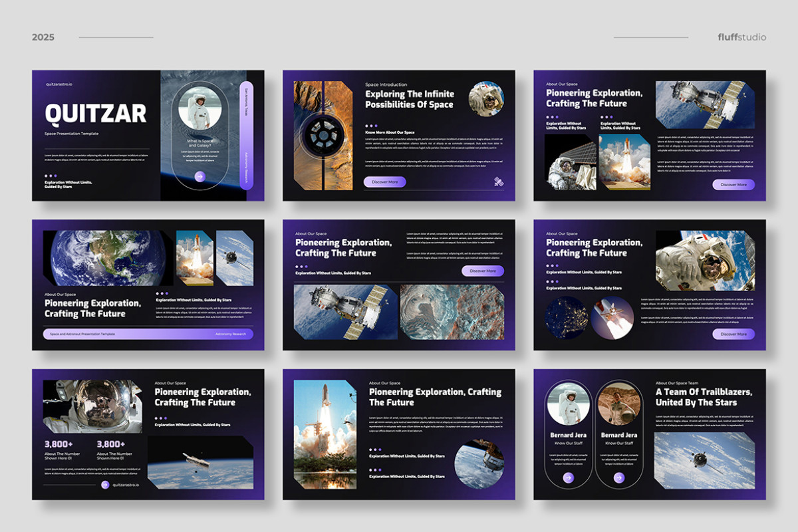Select the third pagination dot on Space Introduction slide
The image size is (798, 532).
pyautogui.click(x=376, y=126)
